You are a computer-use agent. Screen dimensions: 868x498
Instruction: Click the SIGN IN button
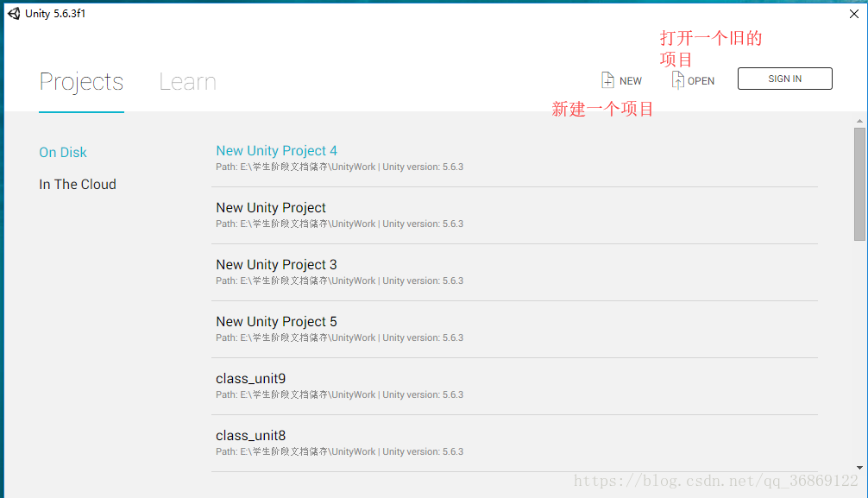[784, 79]
